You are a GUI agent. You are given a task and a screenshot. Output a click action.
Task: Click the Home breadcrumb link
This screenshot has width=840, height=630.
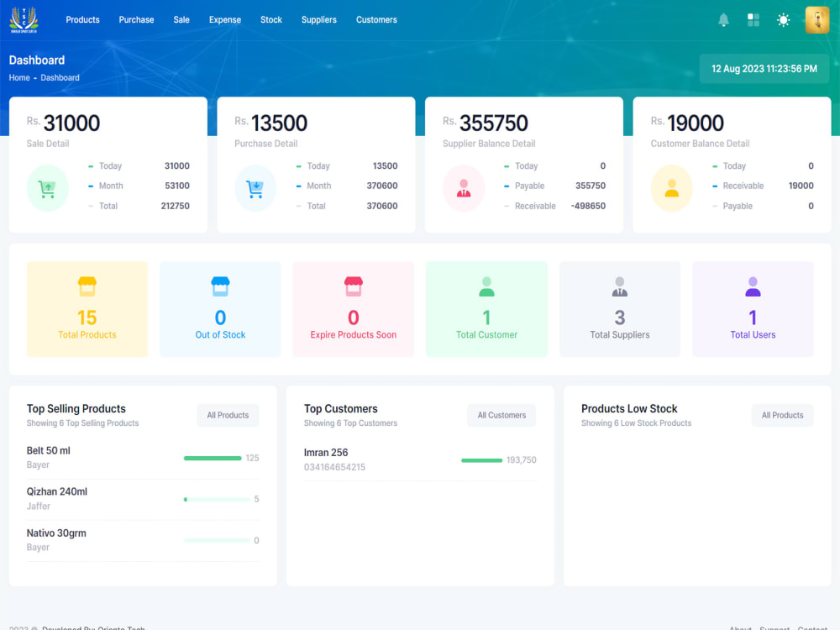[x=19, y=77]
